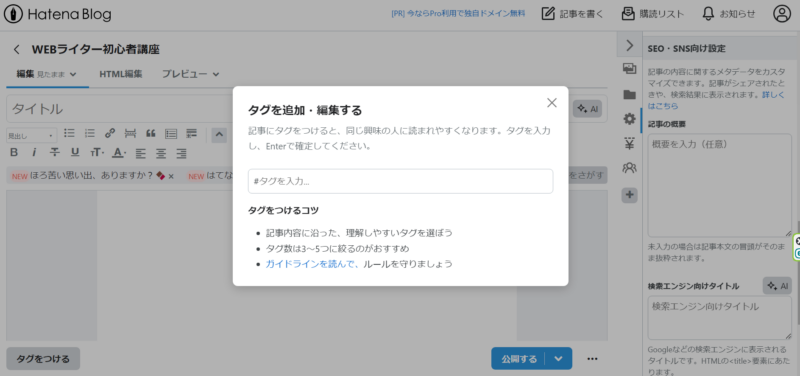This screenshot has height=376, width=800.
Task: Open the text color picker
Action: tap(119, 153)
